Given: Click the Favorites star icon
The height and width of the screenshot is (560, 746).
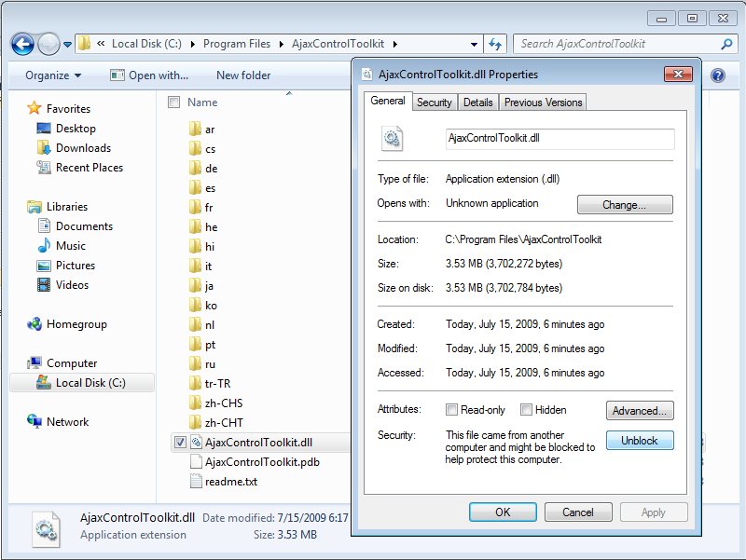Looking at the screenshot, I should 35,108.
